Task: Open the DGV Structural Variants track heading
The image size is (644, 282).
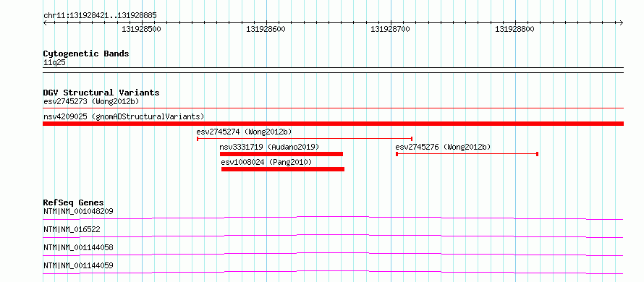Action: pos(101,93)
